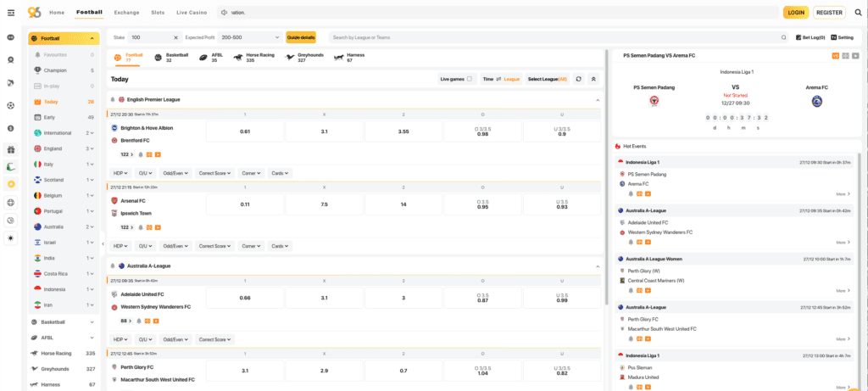Image resolution: width=868 pixels, height=391 pixels.
Task: Select the Horse Racing sport tab
Action: (253, 58)
